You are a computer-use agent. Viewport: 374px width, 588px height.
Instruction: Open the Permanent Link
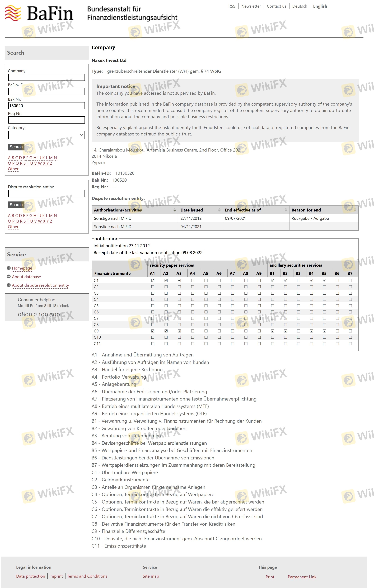click(x=302, y=577)
